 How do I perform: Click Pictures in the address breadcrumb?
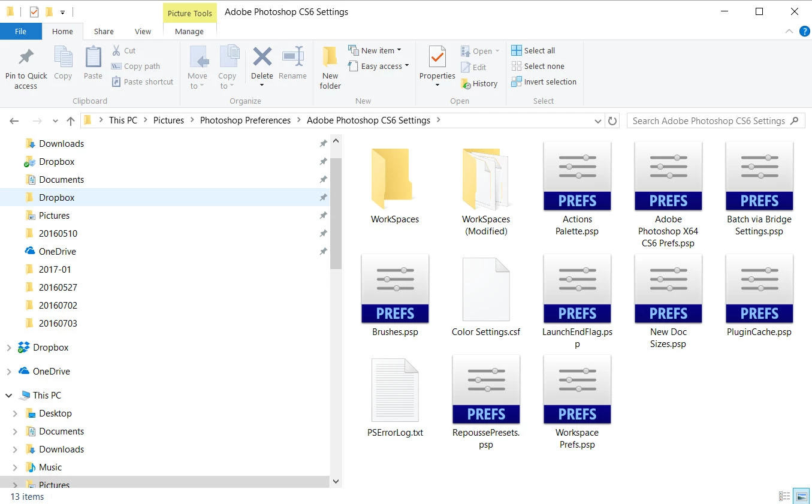[169, 120]
